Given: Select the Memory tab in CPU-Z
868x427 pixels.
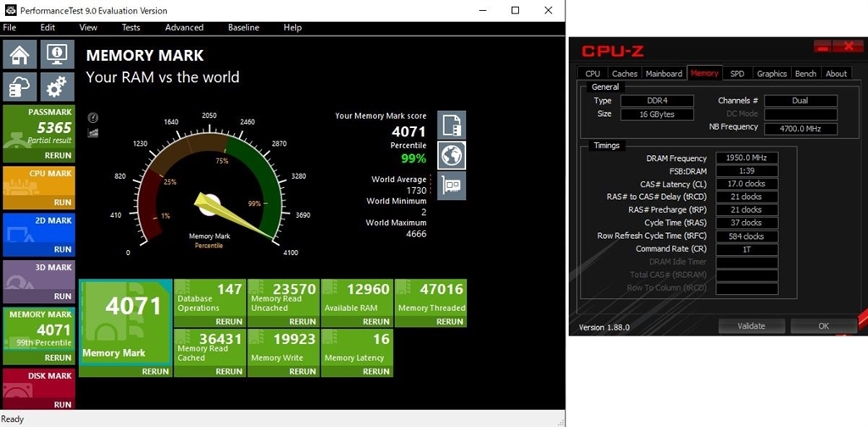Looking at the screenshot, I should 704,73.
